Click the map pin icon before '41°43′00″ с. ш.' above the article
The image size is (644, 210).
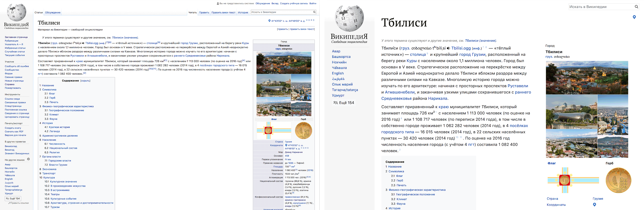(269, 21)
